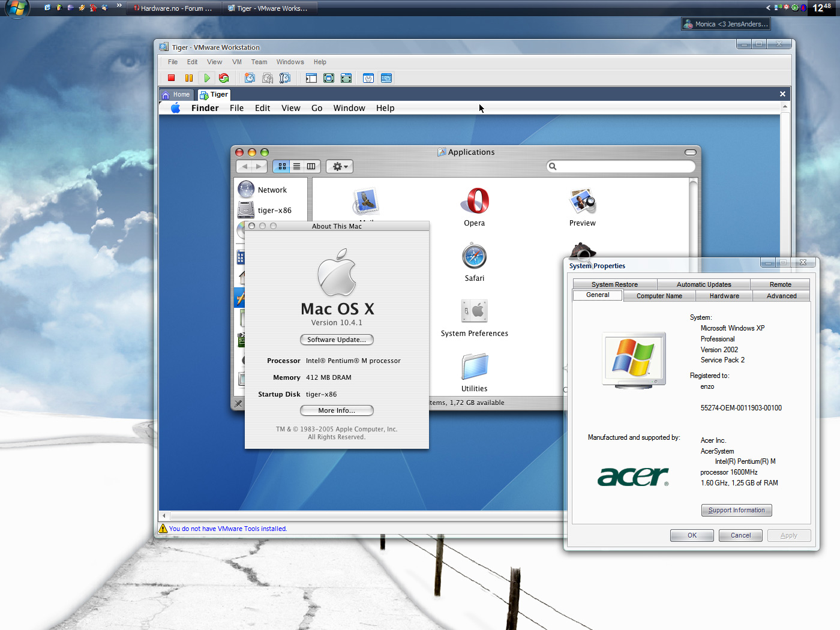This screenshot has width=840, height=630.
Task: Click the Finder forward arrow button
Action: [259, 166]
